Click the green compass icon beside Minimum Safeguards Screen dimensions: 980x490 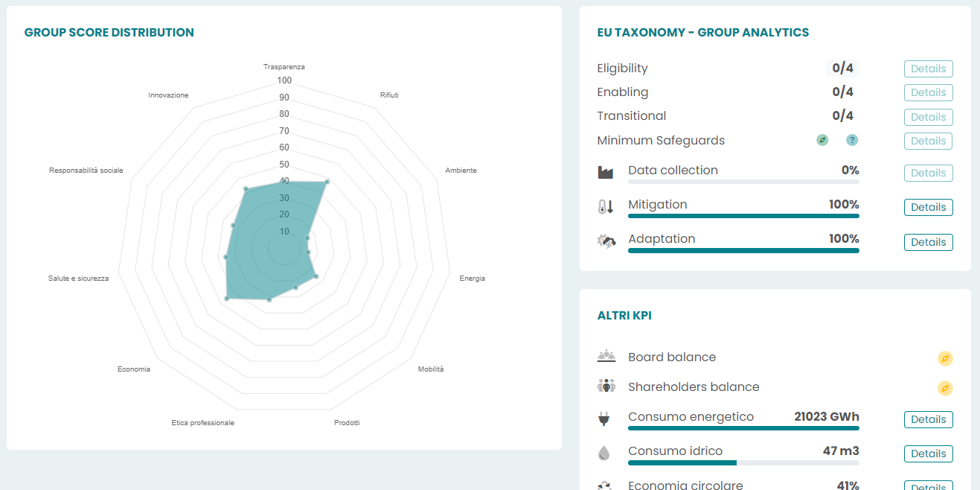click(x=822, y=140)
